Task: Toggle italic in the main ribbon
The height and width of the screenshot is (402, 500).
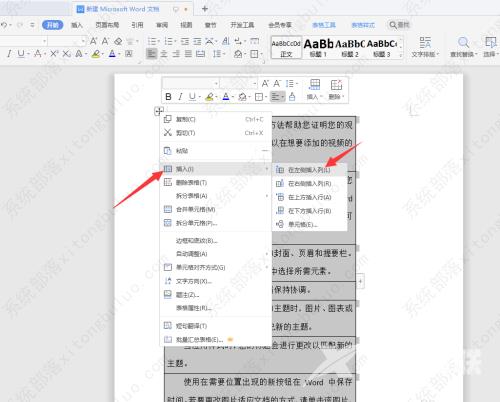Action: pyautogui.click(x=9, y=53)
